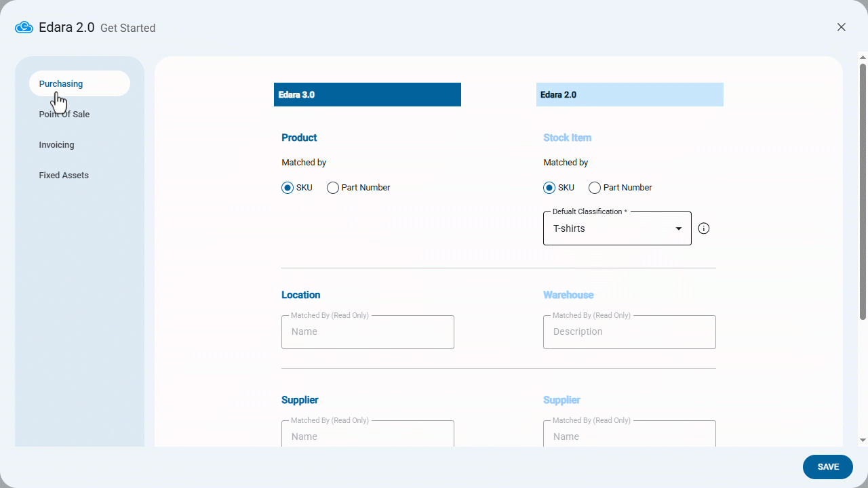This screenshot has height=488, width=868.
Task: Open the Purchasing section
Action: (x=79, y=83)
